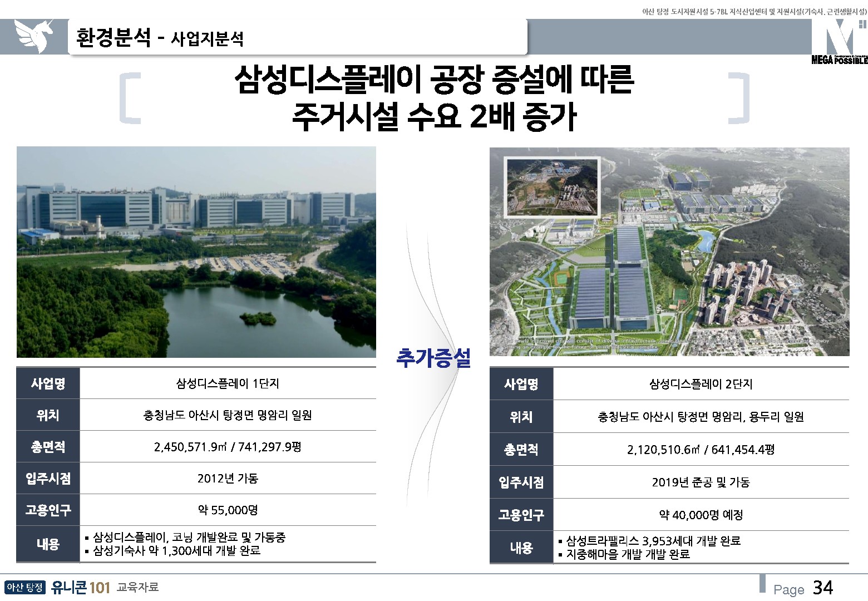Click the right table '고용인구' header cell

click(521, 515)
